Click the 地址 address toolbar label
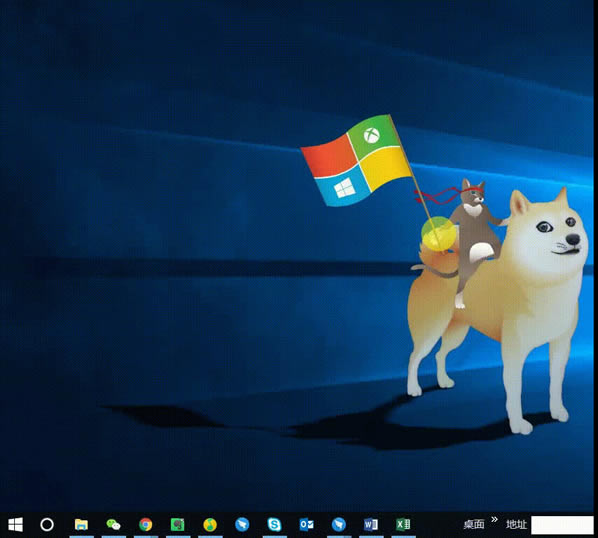The width and height of the screenshot is (598, 538). (x=516, y=525)
